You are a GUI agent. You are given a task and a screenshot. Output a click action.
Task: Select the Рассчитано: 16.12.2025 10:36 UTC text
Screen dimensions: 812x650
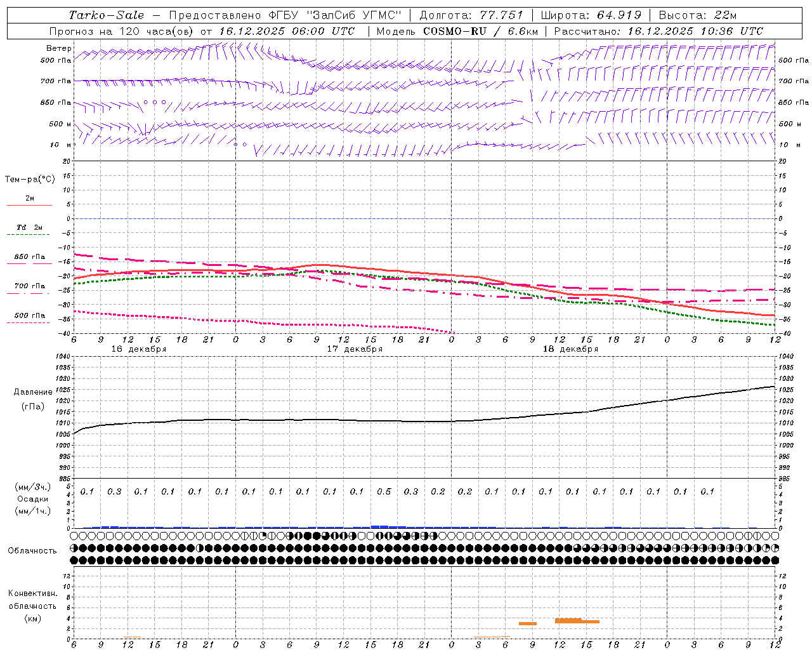[658, 31]
